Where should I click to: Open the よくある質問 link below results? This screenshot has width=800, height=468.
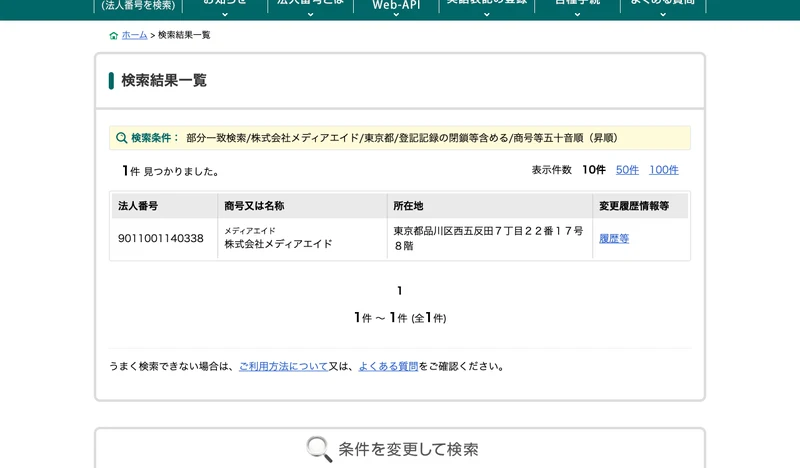[x=388, y=366]
